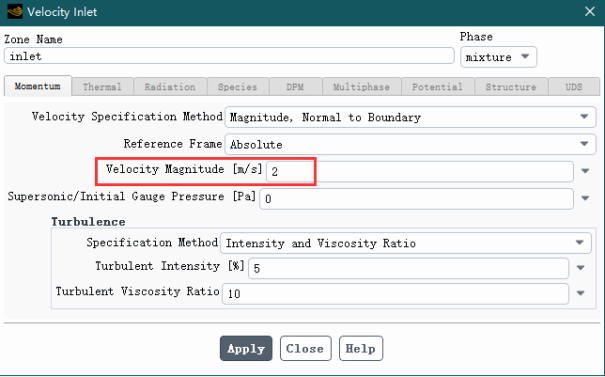Click the Apply button
Viewport: 605px width, 377px height.
[246, 348]
